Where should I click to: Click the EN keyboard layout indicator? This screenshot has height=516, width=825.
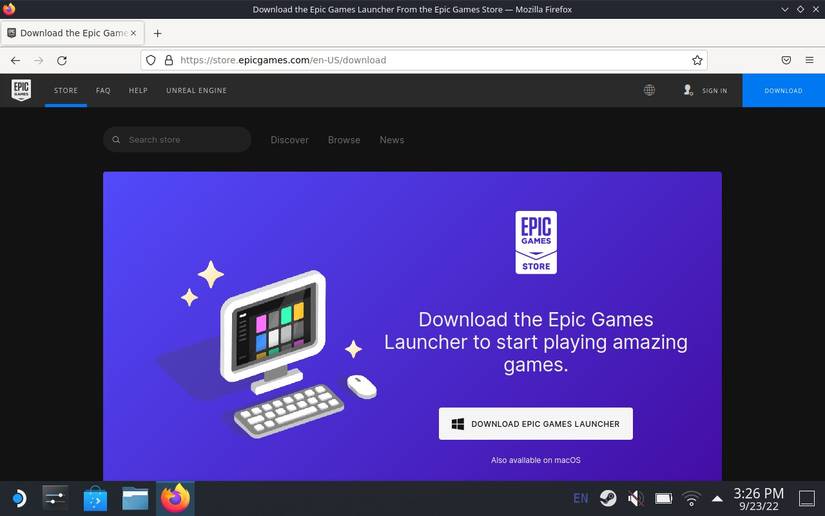[581, 498]
